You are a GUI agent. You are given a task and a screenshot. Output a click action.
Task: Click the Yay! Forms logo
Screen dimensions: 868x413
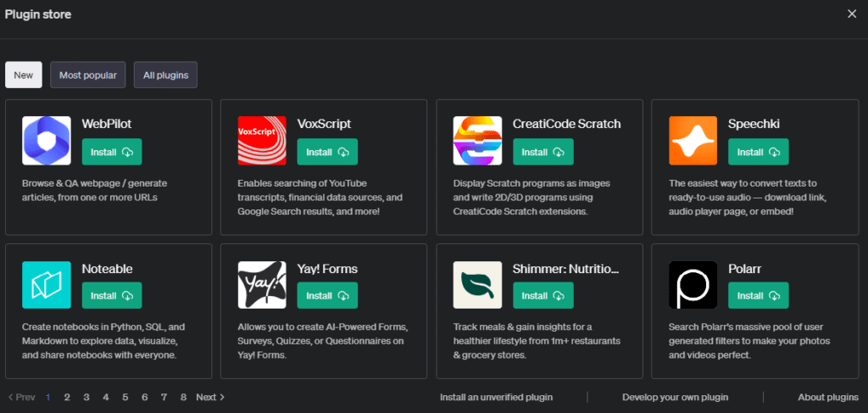pyautogui.click(x=262, y=285)
